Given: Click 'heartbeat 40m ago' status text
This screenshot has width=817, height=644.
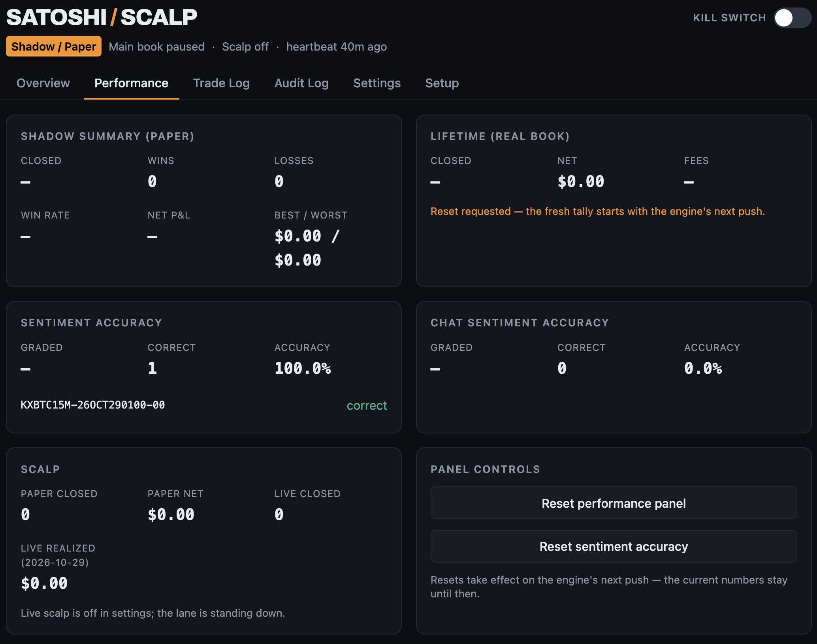Looking at the screenshot, I should [x=337, y=47].
